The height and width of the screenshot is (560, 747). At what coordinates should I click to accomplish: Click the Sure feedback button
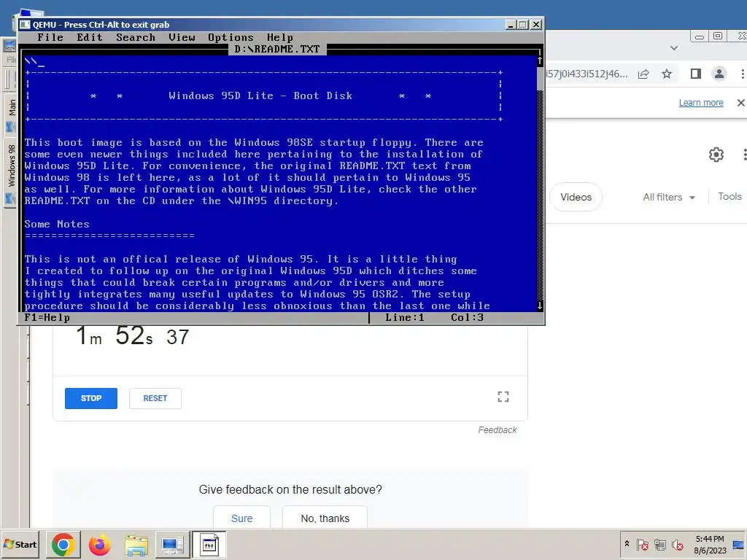(241, 518)
